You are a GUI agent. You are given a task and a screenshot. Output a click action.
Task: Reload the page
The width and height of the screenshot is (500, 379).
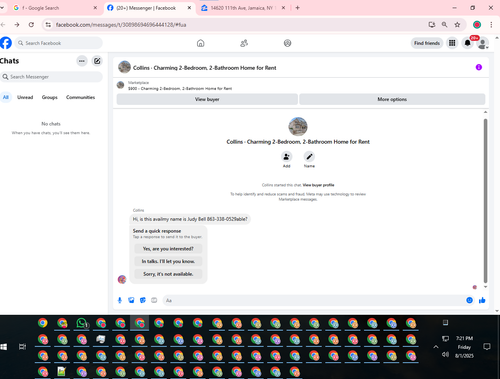click(x=31, y=25)
